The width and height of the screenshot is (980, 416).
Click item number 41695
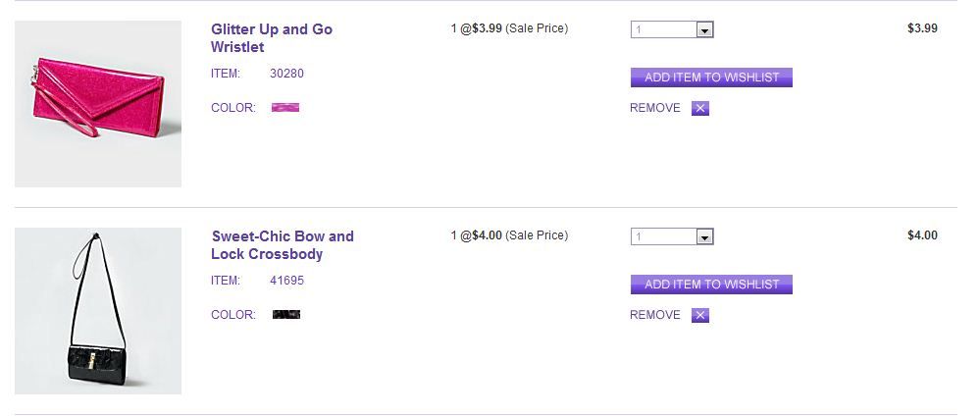[286, 281]
